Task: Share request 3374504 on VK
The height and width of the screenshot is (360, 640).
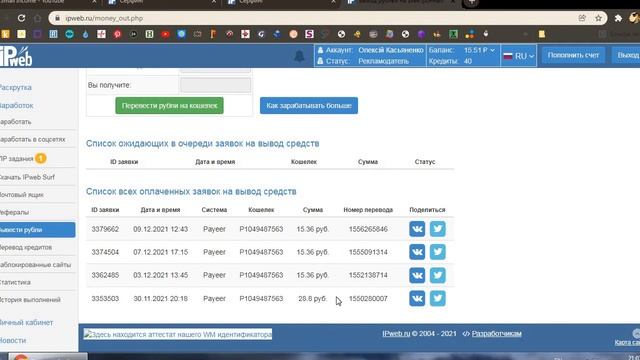Action: pyautogui.click(x=417, y=252)
